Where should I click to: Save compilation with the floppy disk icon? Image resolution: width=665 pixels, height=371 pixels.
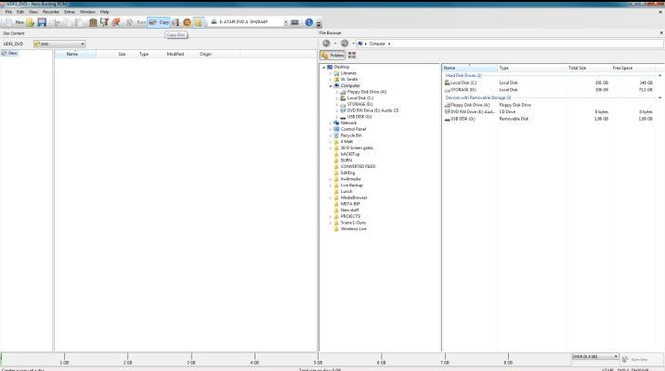[42, 22]
